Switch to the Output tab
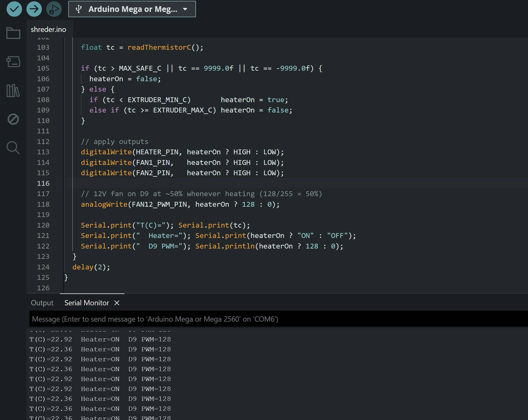 pos(42,303)
